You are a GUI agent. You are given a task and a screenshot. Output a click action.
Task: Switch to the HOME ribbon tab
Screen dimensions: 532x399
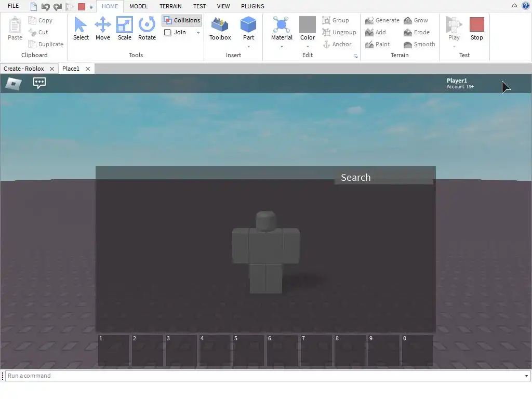tap(110, 6)
